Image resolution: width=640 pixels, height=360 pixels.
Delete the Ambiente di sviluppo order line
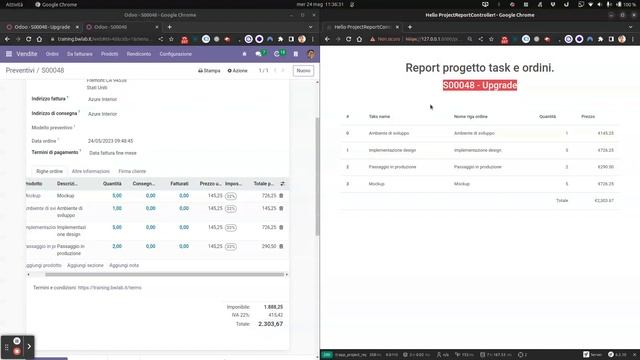click(281, 209)
